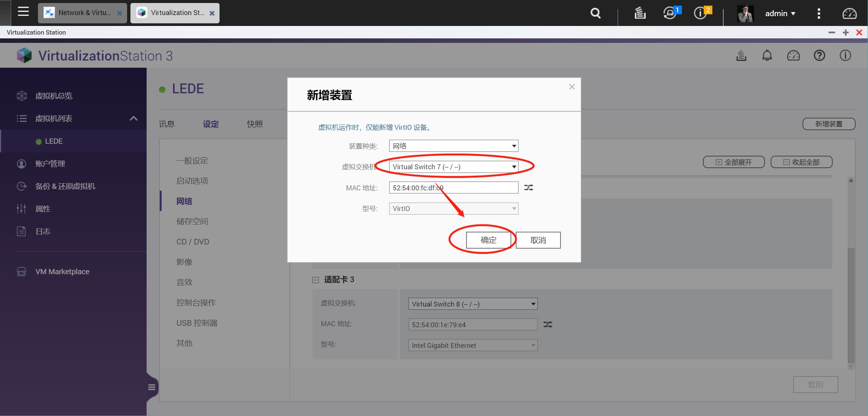Open Intel Gigabit Ethernet model dropdown

point(473,345)
